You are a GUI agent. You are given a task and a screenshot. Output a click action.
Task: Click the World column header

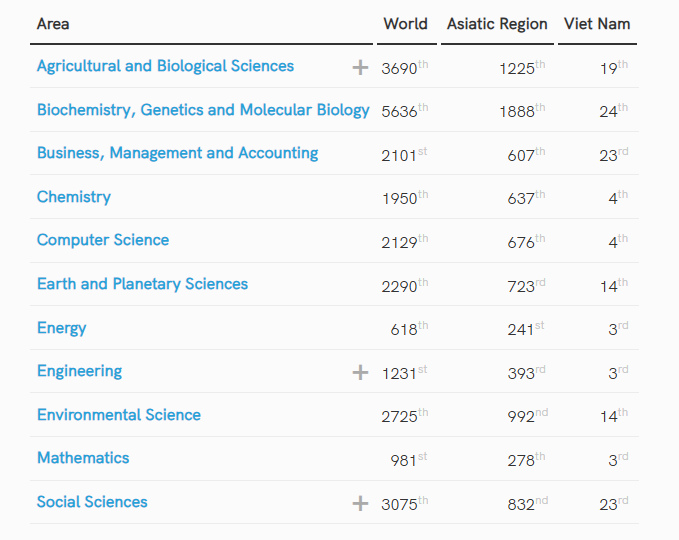point(406,24)
